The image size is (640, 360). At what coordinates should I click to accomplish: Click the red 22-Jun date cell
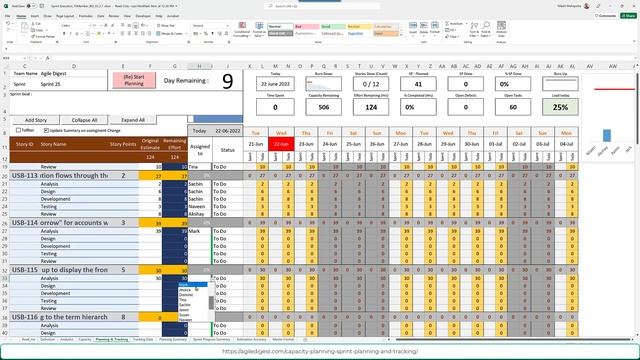[x=281, y=144]
